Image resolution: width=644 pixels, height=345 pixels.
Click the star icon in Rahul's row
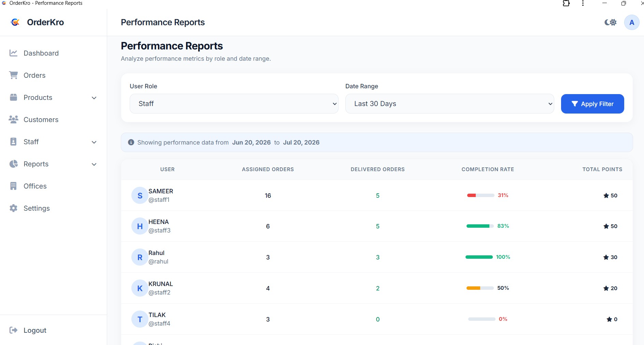(606, 257)
